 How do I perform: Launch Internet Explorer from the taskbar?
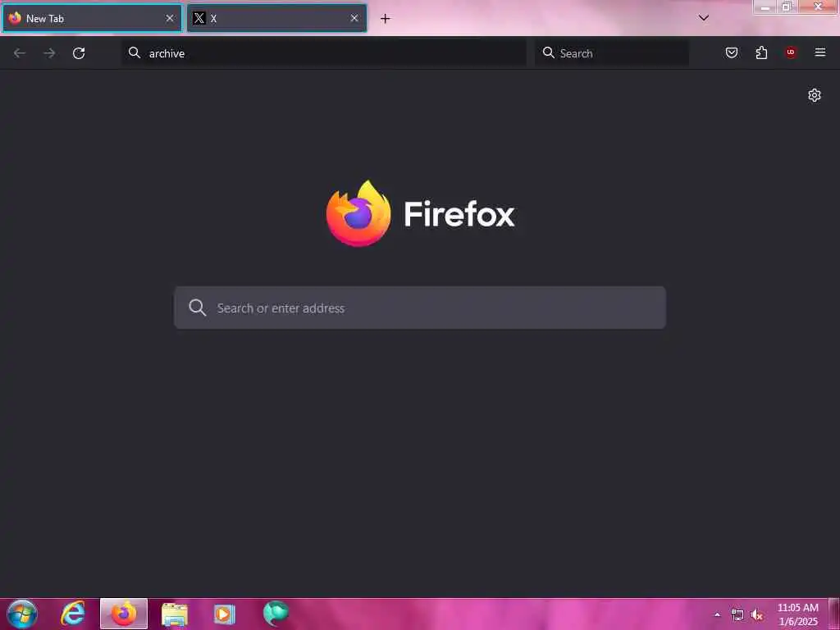[x=73, y=614]
